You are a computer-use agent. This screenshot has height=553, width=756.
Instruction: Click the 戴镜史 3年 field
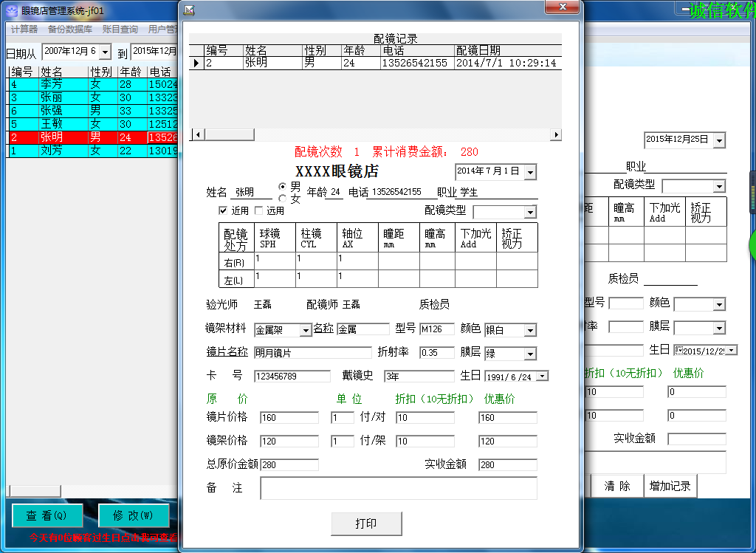coord(419,376)
